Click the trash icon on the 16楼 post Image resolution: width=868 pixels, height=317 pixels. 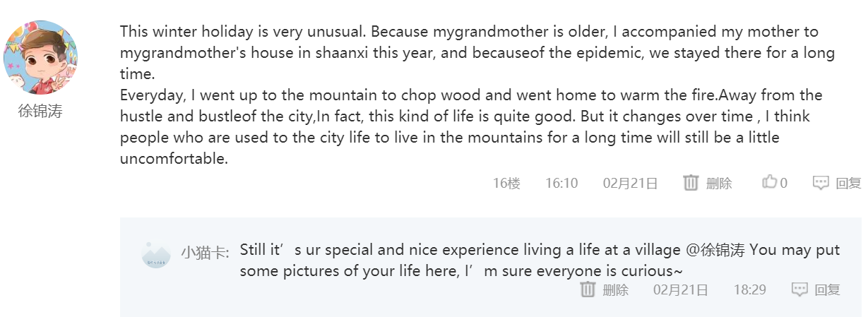[691, 183]
